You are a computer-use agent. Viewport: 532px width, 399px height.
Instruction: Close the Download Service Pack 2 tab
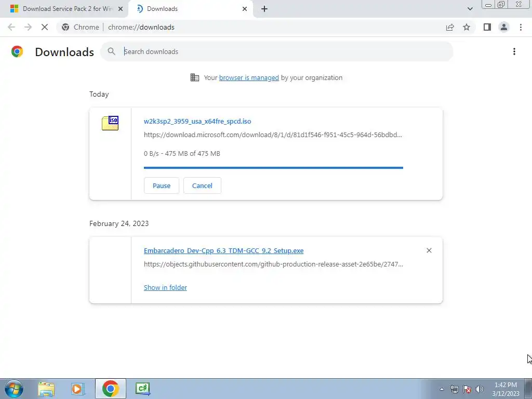pyautogui.click(x=121, y=9)
